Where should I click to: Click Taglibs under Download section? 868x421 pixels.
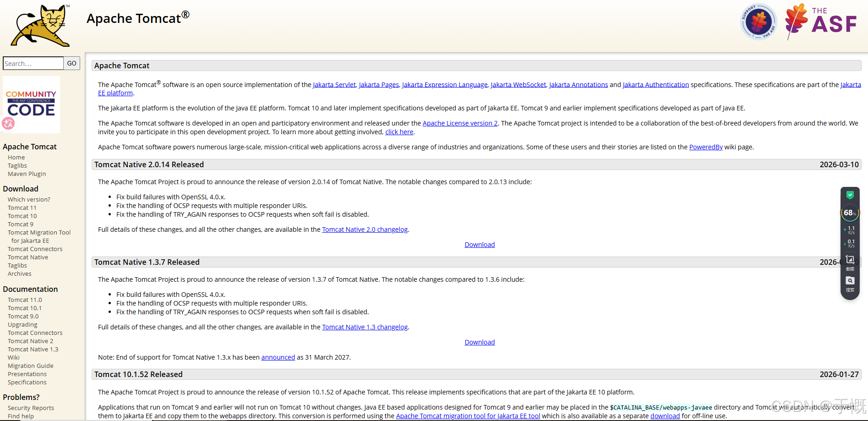17,265
